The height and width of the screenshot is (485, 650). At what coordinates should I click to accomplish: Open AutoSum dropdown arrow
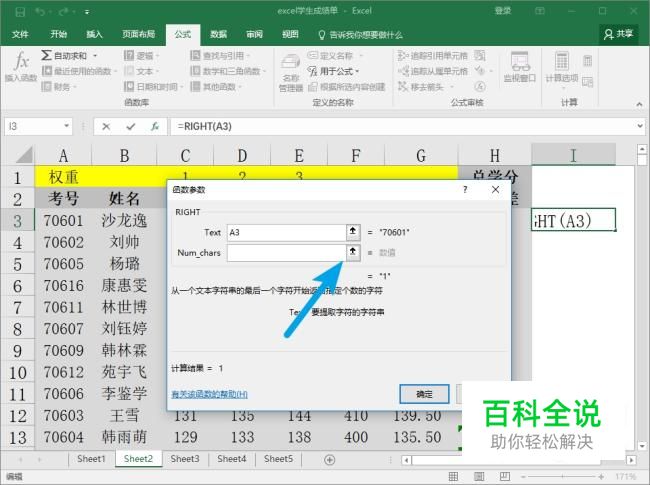click(95, 56)
